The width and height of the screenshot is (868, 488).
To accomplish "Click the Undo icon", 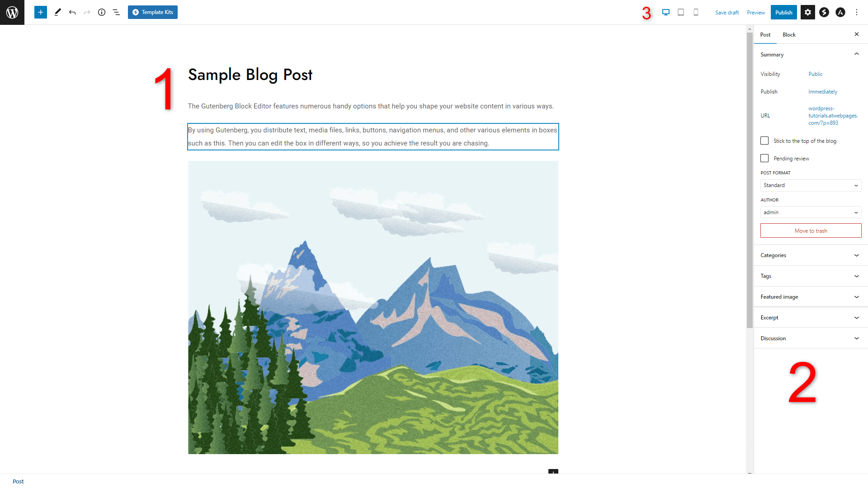I will pos(72,12).
